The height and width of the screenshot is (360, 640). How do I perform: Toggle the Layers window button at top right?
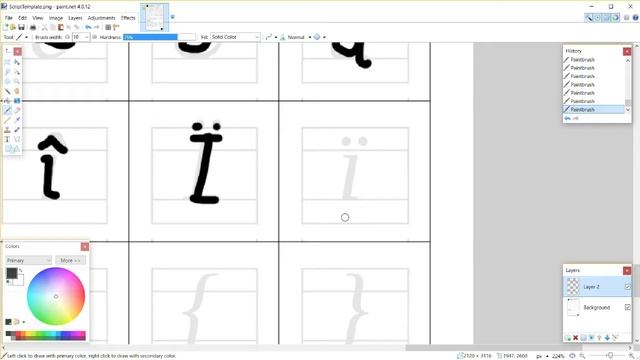point(606,18)
